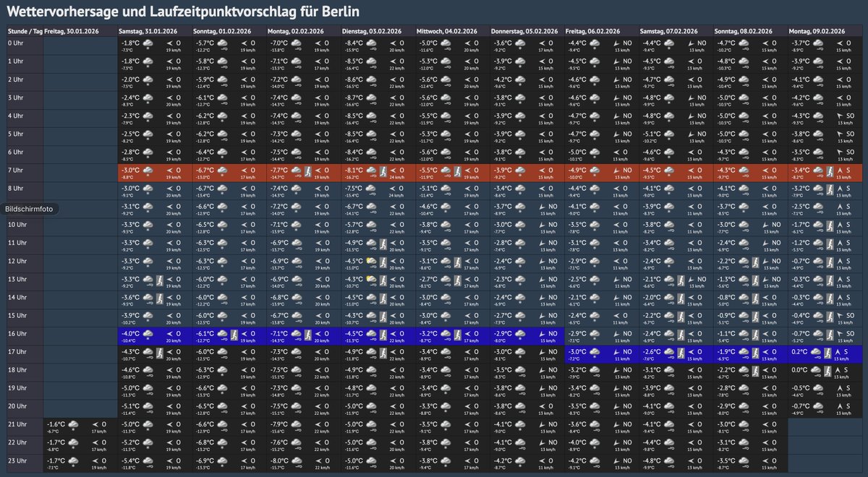
Task: Click the "-1.6°C" temperature on Freitag 30.01.2026
Action: [x=56, y=423]
